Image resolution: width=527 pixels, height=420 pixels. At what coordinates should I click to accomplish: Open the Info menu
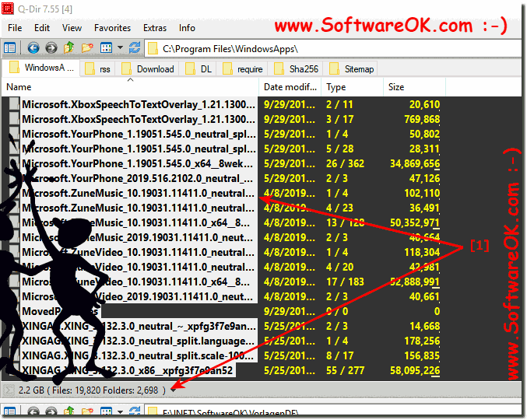[x=187, y=28]
